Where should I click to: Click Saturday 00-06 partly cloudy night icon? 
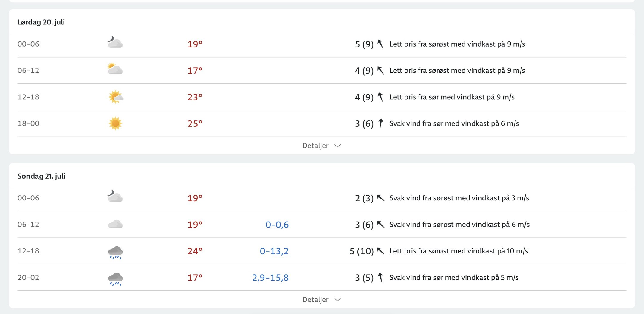pos(115,43)
